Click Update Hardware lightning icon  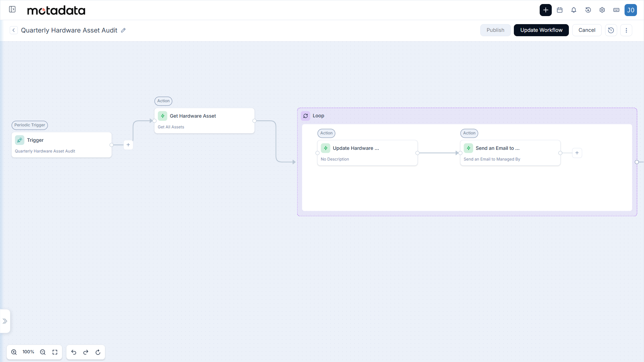click(x=326, y=148)
